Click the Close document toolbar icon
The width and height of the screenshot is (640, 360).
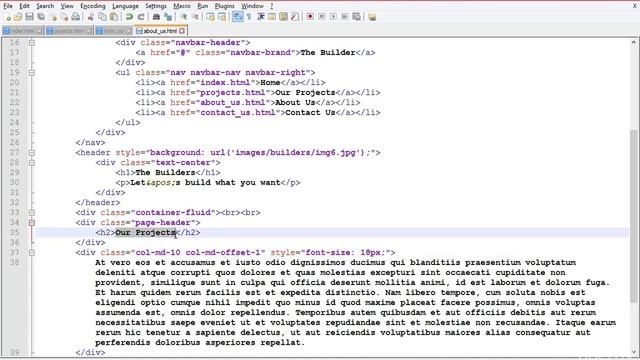(x=53, y=17)
